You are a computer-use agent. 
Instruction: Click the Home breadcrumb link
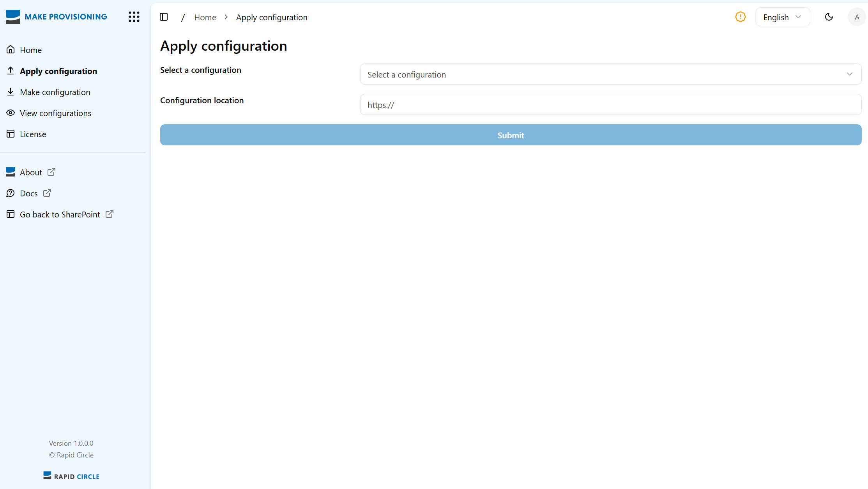click(x=205, y=17)
